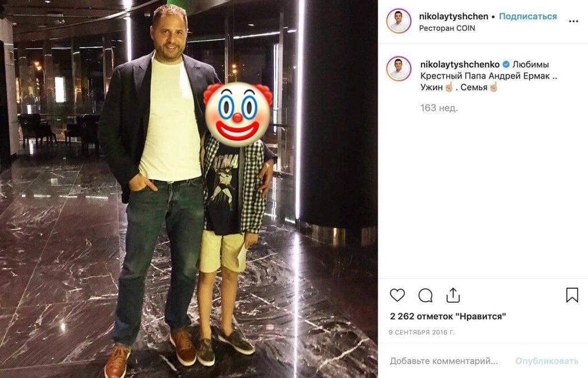Open the nikolaytyshchen username in the header

click(x=454, y=17)
